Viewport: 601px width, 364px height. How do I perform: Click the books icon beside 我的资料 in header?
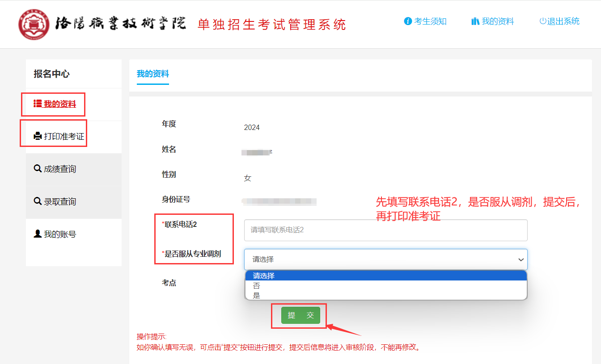point(475,21)
